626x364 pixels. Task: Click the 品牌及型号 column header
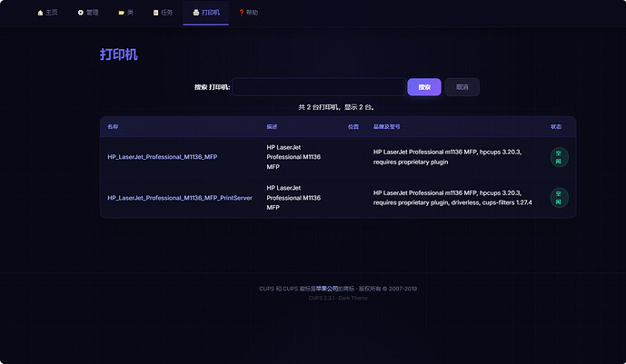[386, 127]
